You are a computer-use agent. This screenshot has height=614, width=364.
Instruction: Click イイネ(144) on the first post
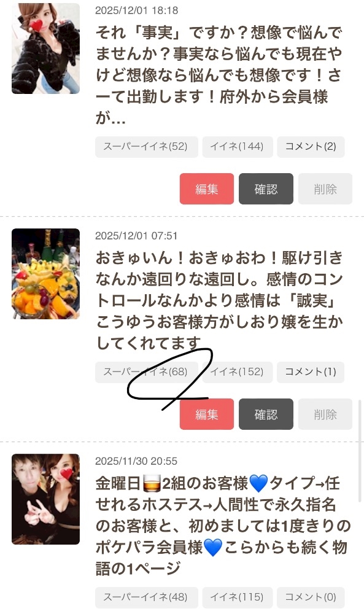(237, 147)
